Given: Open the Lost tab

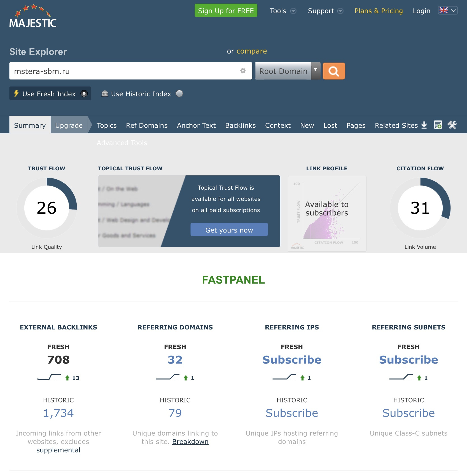Looking at the screenshot, I should (x=330, y=125).
